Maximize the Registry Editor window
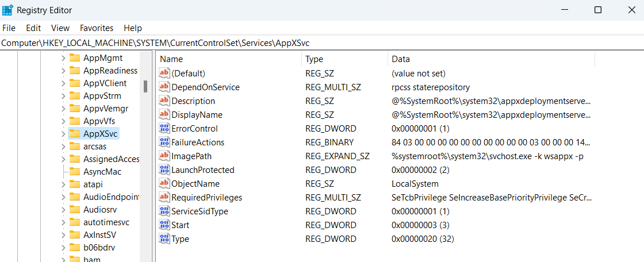644x262 pixels. 598,10
